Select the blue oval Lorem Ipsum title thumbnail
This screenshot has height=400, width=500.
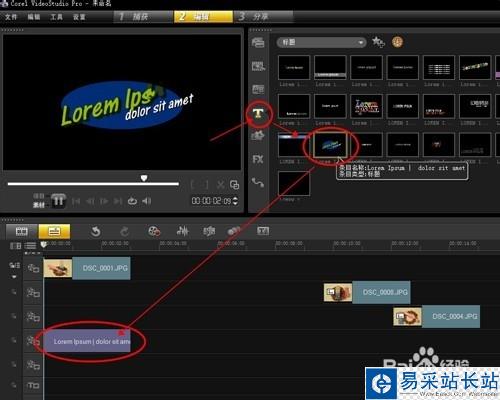330,145
